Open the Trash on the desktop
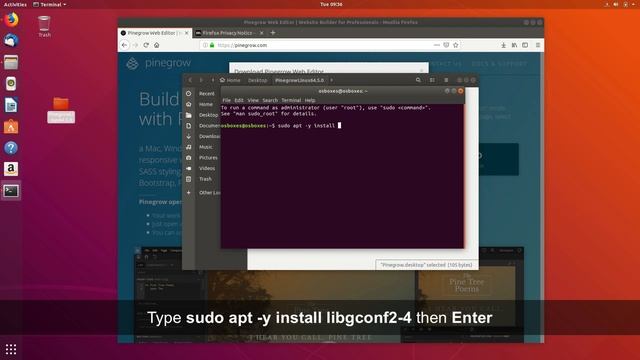 [x=44, y=26]
